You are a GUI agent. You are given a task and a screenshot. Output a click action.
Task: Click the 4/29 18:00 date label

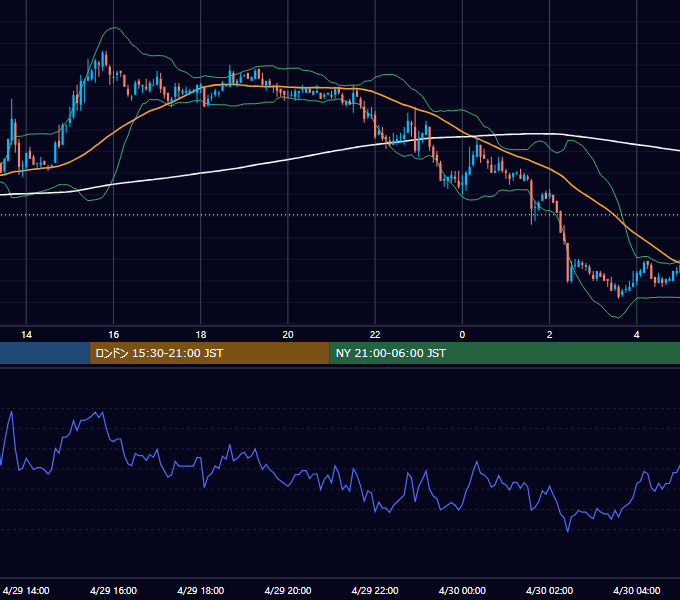coord(200,590)
